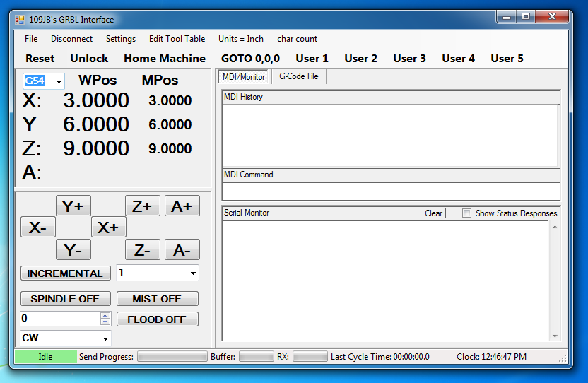Screen dimensions: 588x383
Task: Open the Settings menu
Action: click(121, 39)
